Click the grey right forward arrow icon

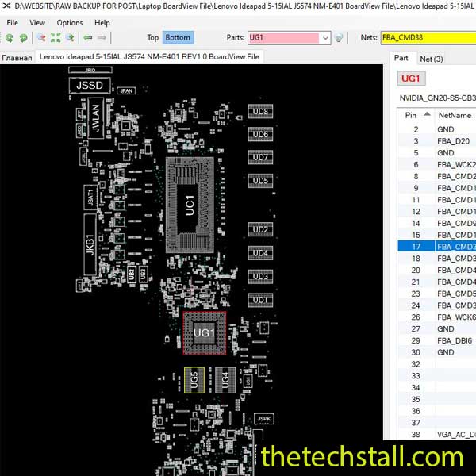click(102, 37)
